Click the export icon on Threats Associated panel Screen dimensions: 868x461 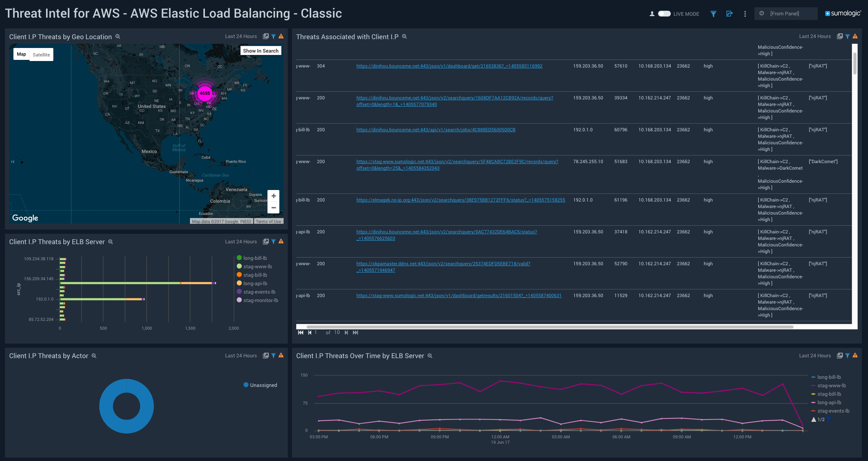839,36
